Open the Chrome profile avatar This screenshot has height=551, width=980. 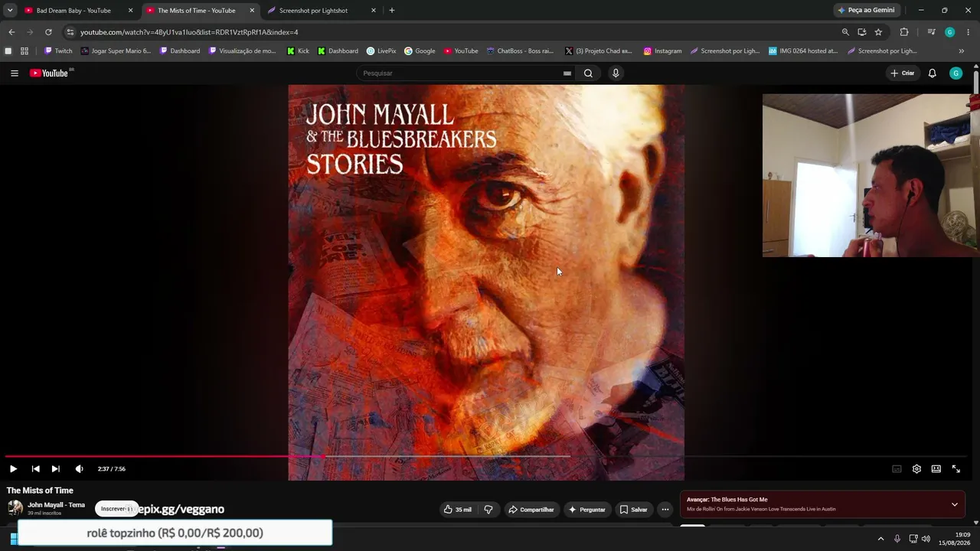click(949, 32)
